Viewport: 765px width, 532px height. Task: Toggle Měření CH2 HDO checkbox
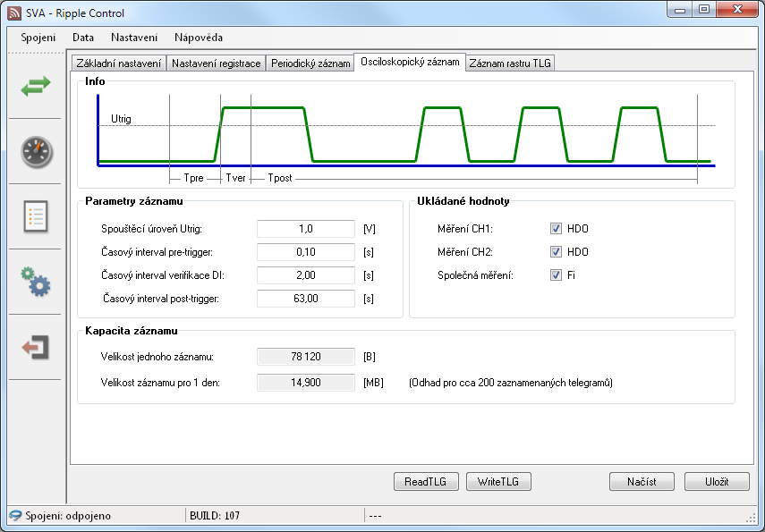point(557,252)
